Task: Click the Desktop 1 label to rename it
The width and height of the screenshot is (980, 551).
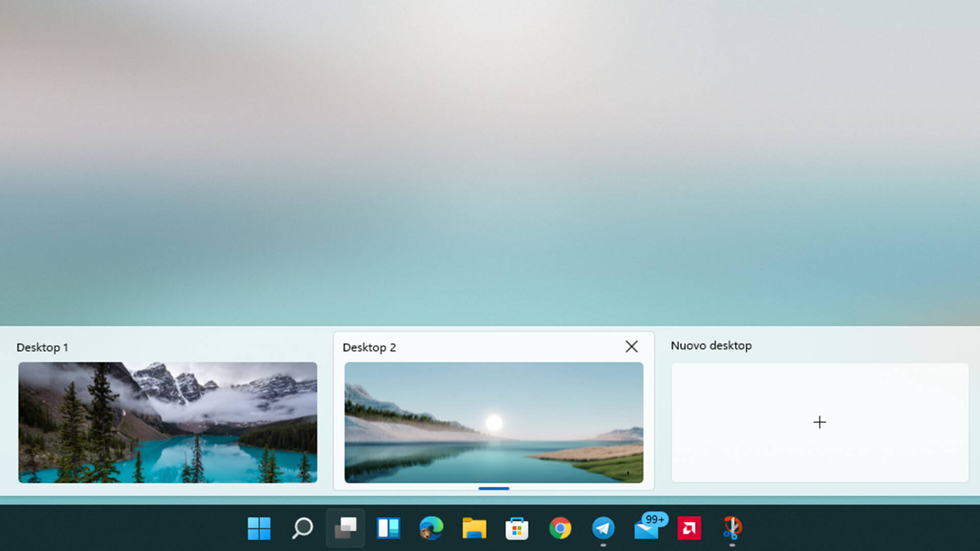Action: 42,347
